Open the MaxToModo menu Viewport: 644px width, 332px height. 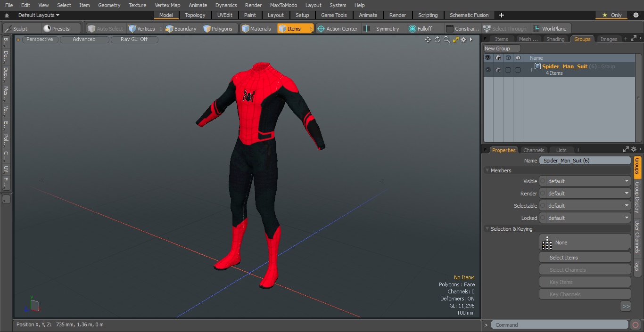pos(283,5)
